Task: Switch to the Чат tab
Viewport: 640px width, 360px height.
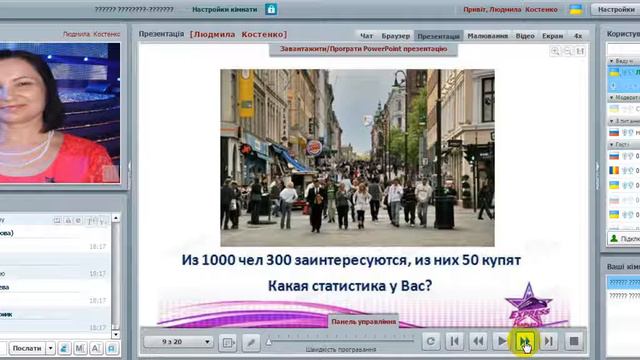Action: tap(367, 36)
